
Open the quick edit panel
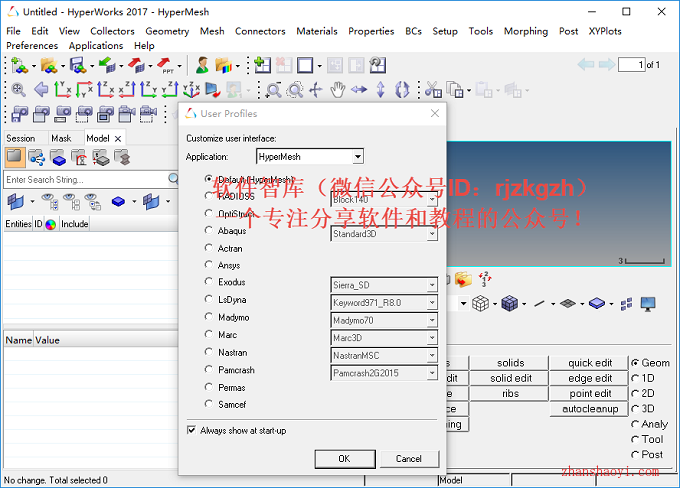point(590,363)
